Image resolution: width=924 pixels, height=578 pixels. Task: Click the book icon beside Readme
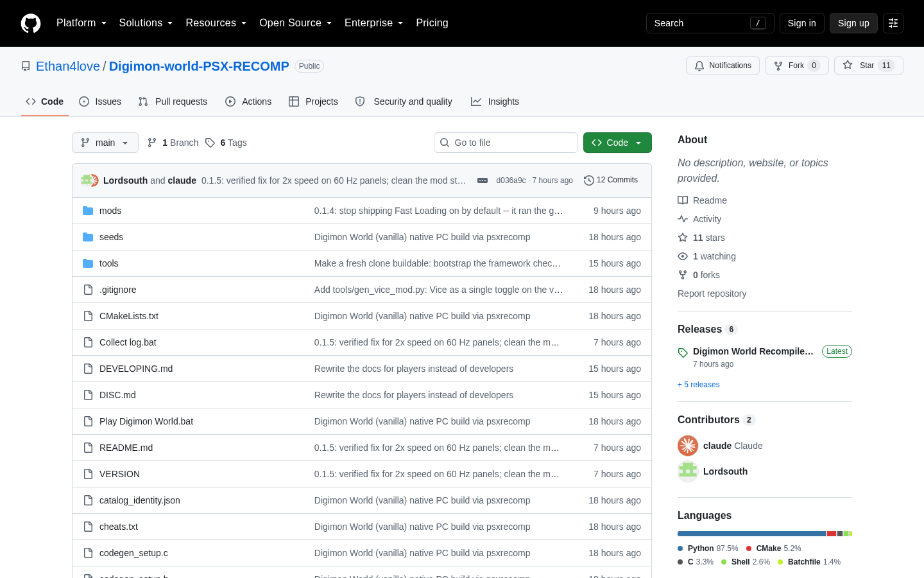[683, 200]
